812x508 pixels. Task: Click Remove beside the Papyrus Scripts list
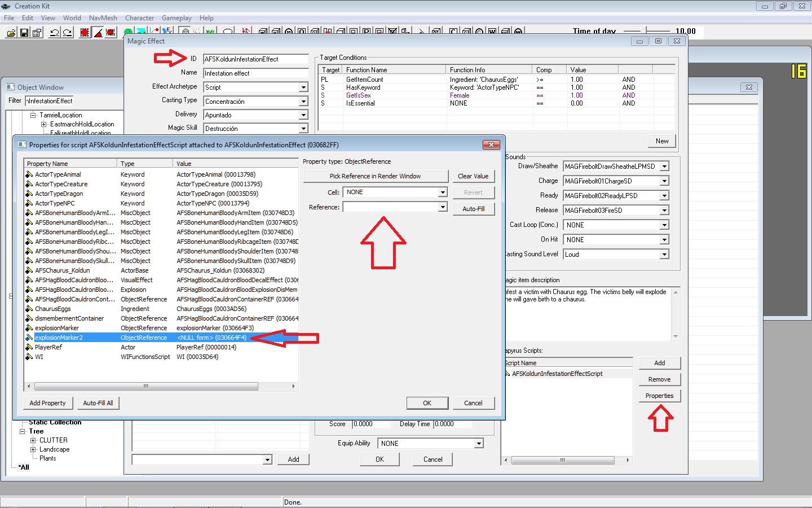click(x=660, y=379)
